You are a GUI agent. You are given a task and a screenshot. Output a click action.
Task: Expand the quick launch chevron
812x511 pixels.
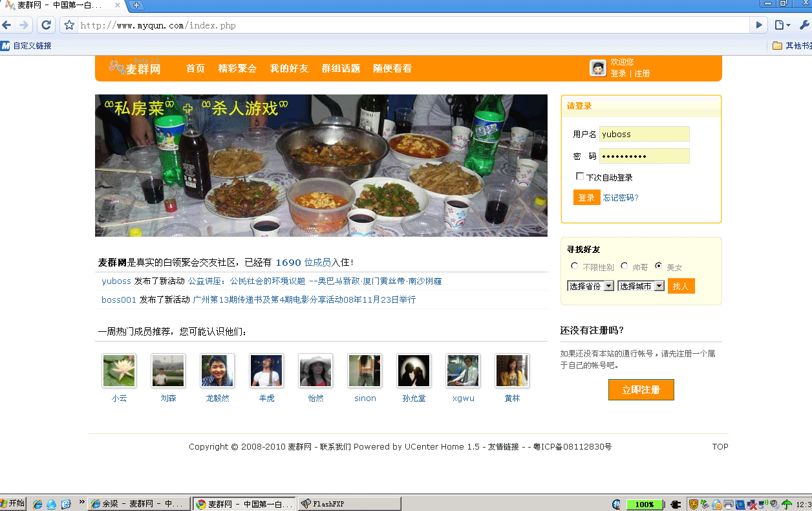(x=82, y=501)
